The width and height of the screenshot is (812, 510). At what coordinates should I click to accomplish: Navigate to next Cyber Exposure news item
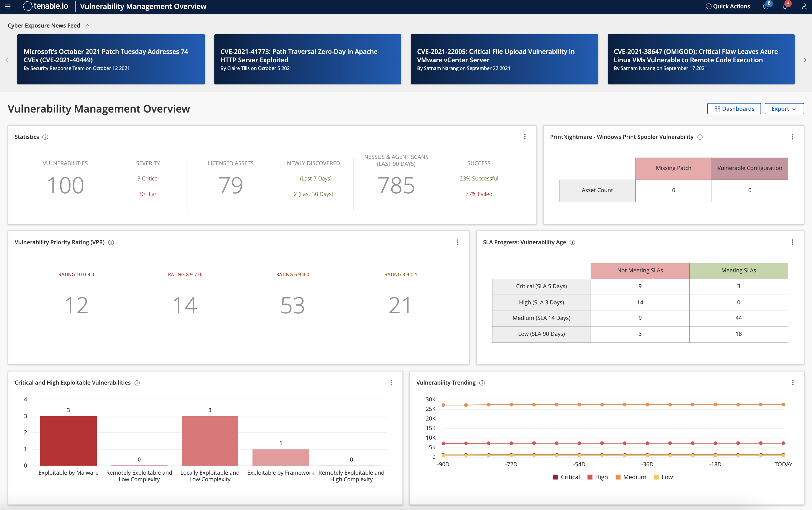click(x=805, y=59)
